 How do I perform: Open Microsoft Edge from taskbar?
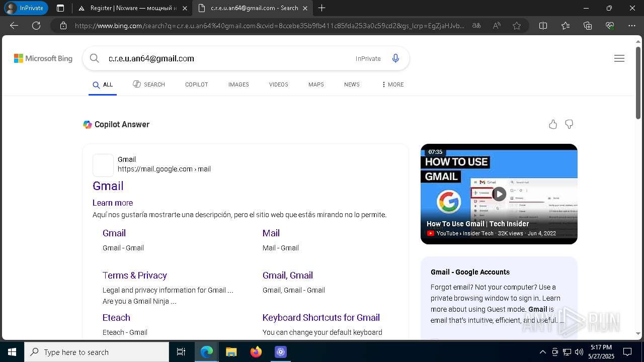(207, 352)
